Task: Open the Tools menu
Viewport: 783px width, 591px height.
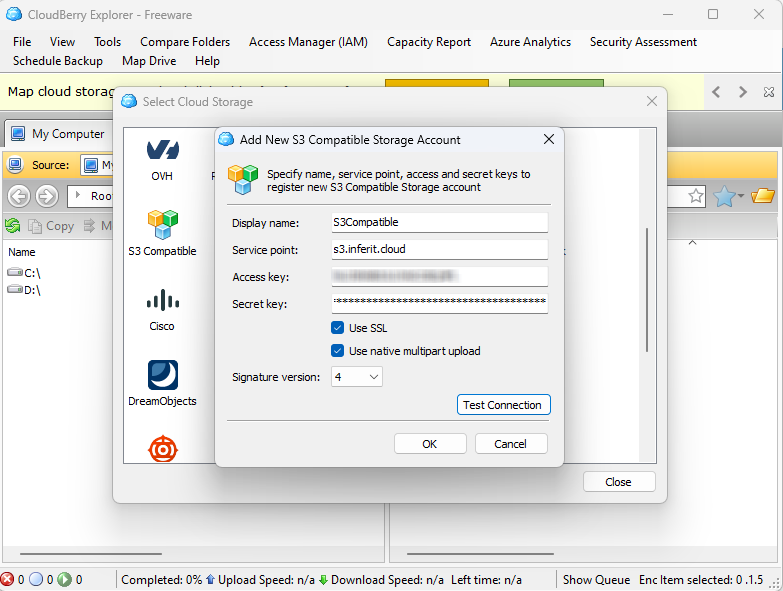Action: pos(107,42)
